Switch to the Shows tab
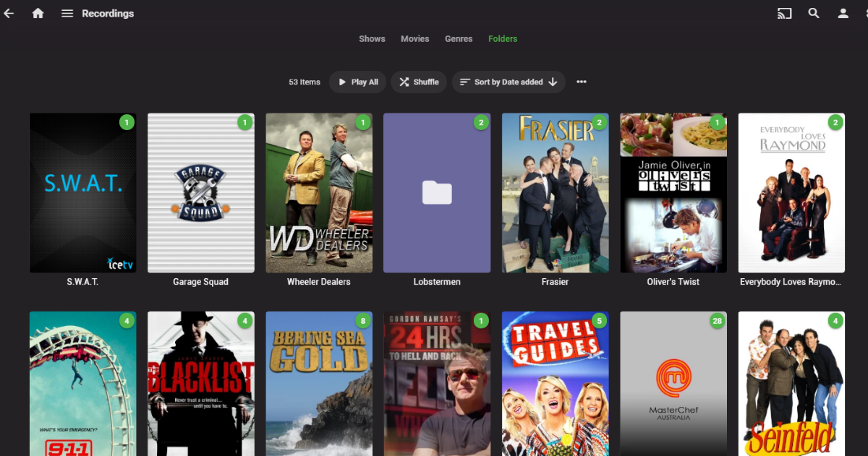The width and height of the screenshot is (868, 456). 372,39
